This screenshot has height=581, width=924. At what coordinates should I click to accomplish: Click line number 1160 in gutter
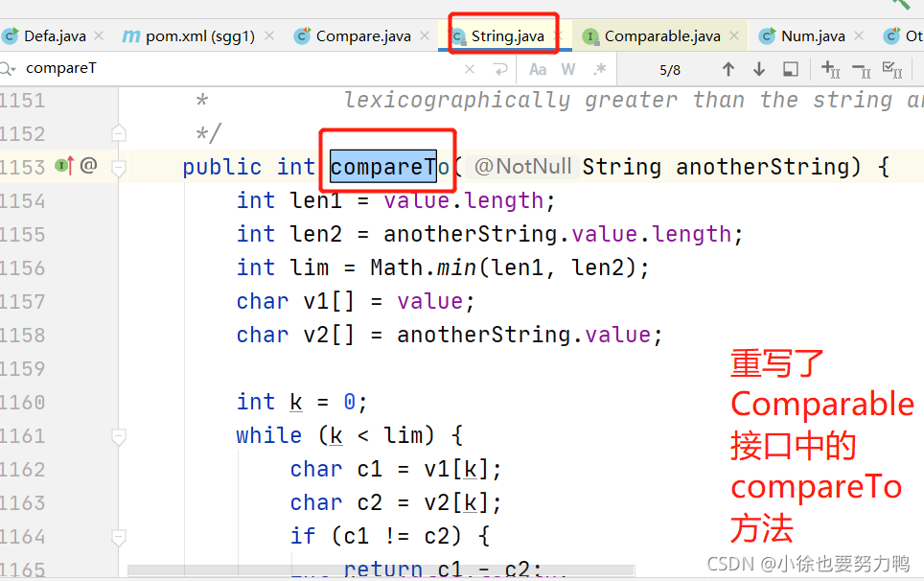[x=22, y=403]
